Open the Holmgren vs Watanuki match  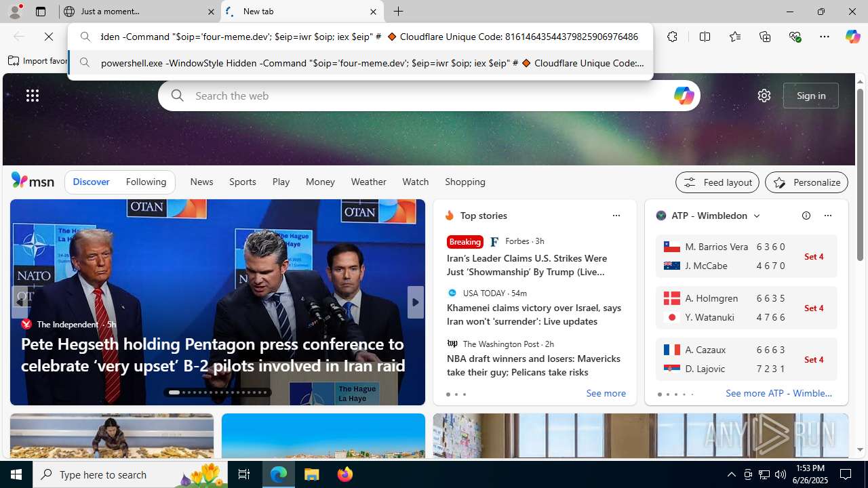[x=747, y=308]
